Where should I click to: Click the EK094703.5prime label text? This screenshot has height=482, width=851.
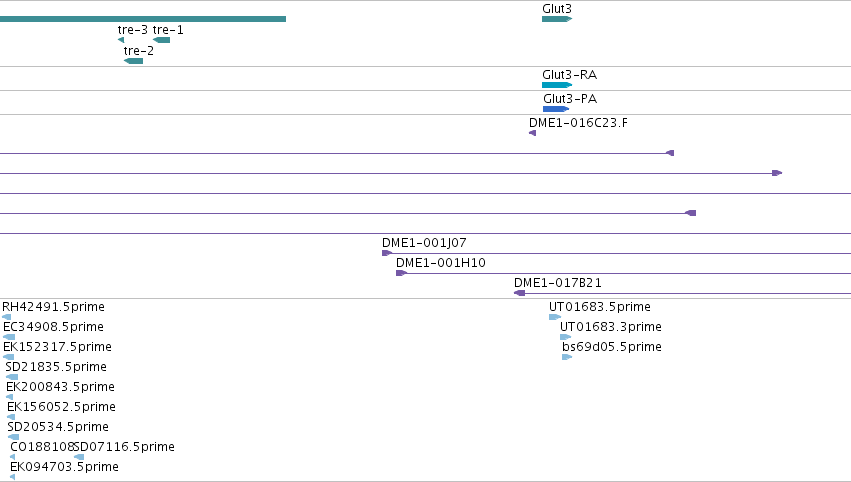click(64, 467)
